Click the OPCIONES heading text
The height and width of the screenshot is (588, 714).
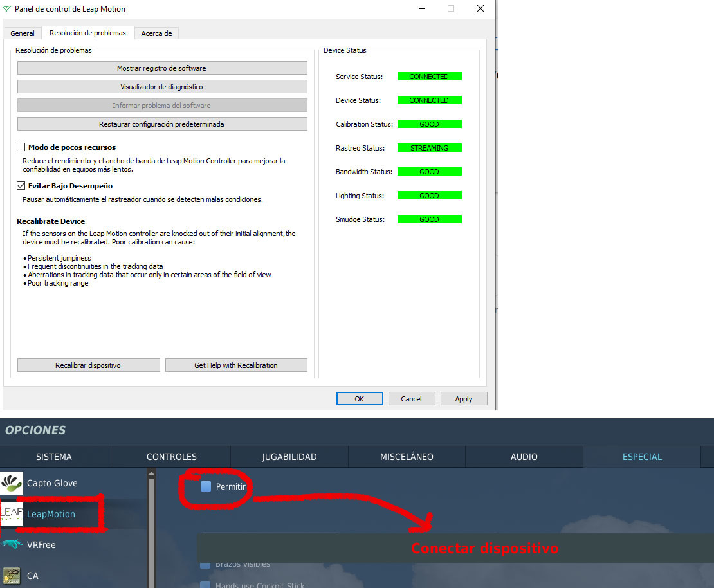(35, 430)
